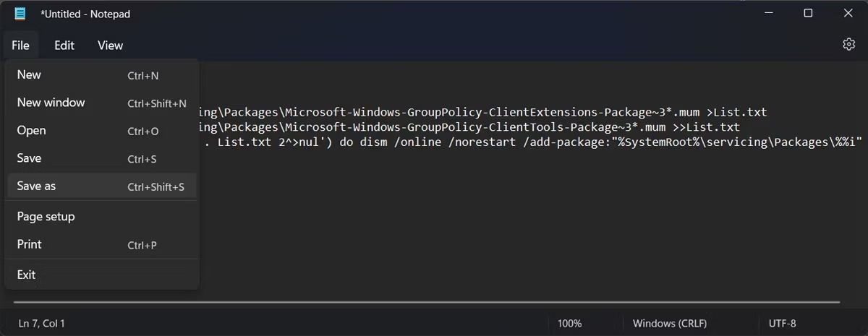This screenshot has height=336, width=868.
Task: Close the Notepad window
Action: click(848, 13)
